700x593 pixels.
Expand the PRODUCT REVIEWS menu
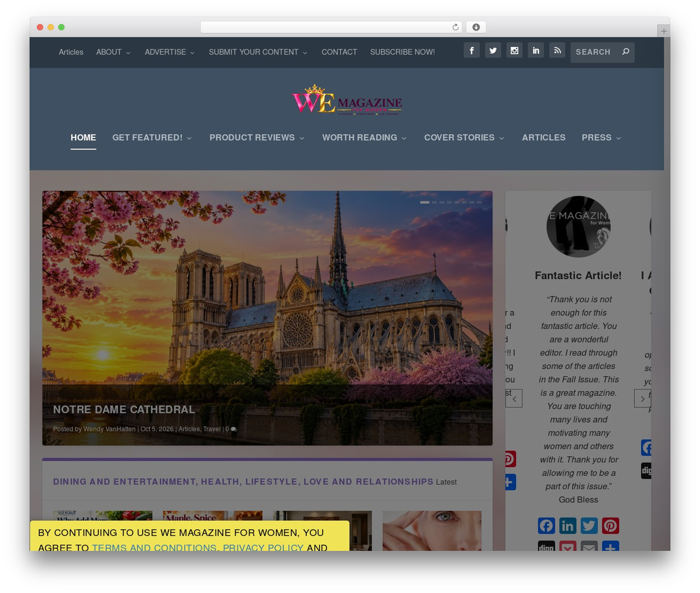pyautogui.click(x=257, y=138)
